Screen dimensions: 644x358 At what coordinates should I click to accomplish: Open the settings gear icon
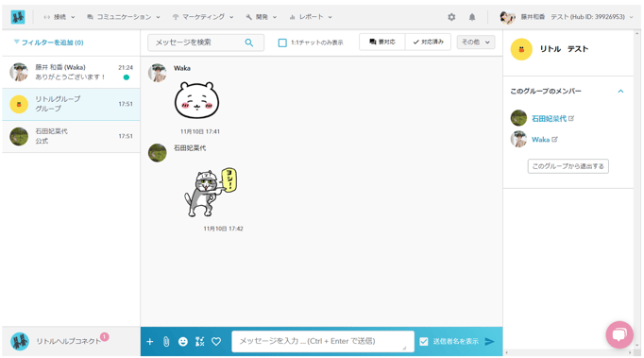coord(451,17)
